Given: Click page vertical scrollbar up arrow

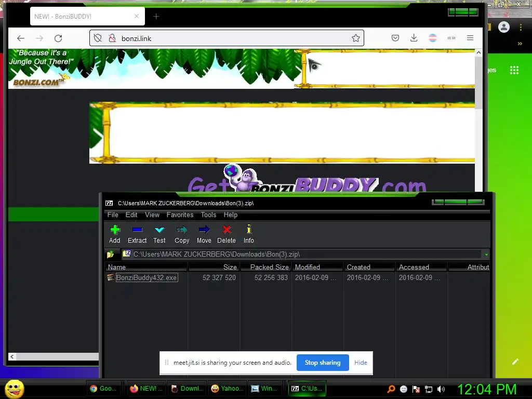Looking at the screenshot, I should [478, 52].
